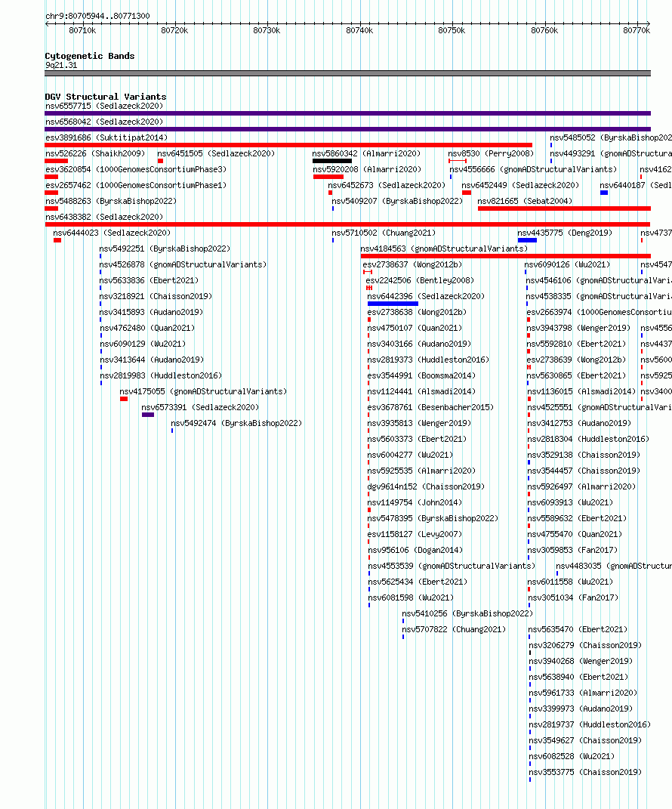
Task: Click dgv9614n152 (Chaisson2019) label
Action: coord(426,486)
